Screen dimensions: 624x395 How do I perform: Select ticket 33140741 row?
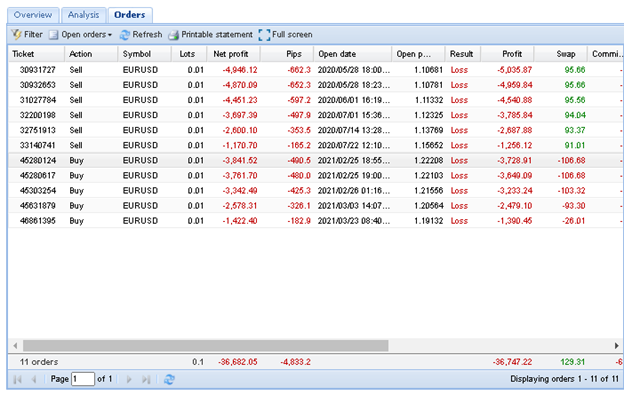(x=316, y=146)
